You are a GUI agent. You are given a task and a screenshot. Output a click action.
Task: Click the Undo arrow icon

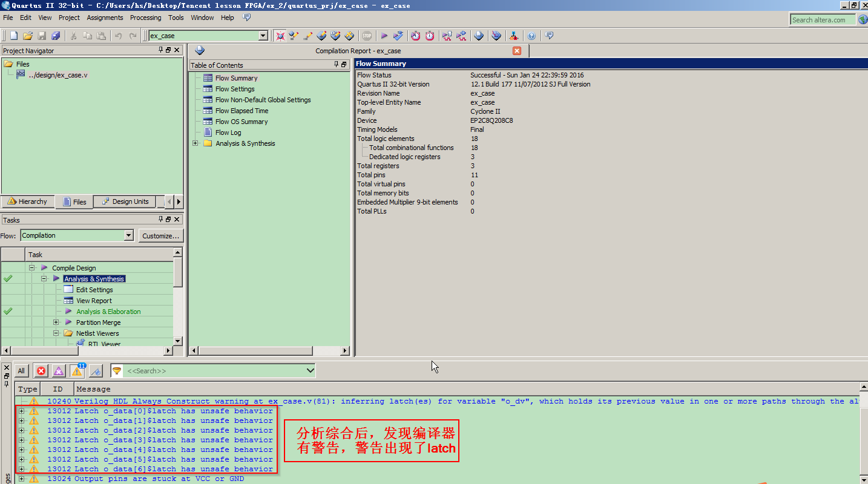point(119,36)
